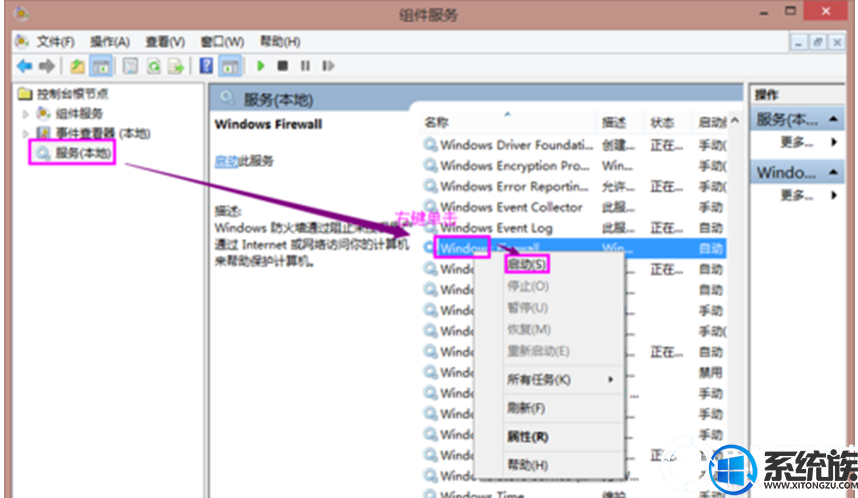Screen dimensions: 858x498
Task: Open 更多 under the 服务(本... section
Action: point(797,142)
